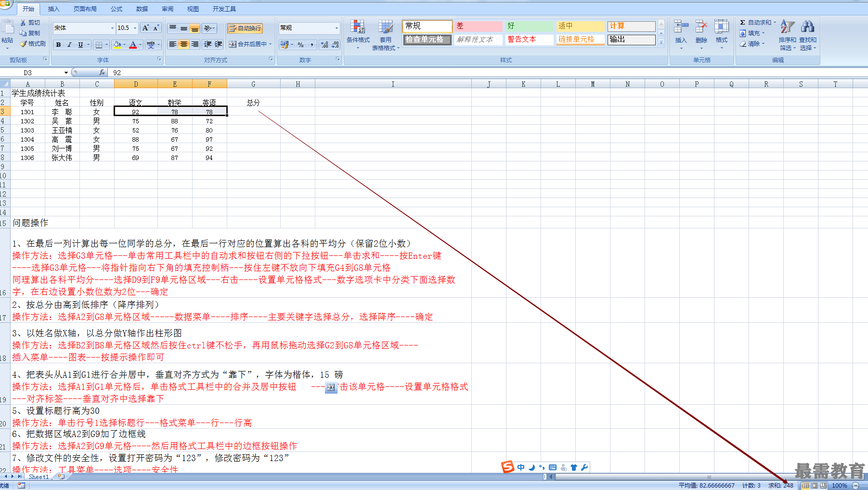Apply yellow fill color to cells

pyautogui.click(x=117, y=45)
